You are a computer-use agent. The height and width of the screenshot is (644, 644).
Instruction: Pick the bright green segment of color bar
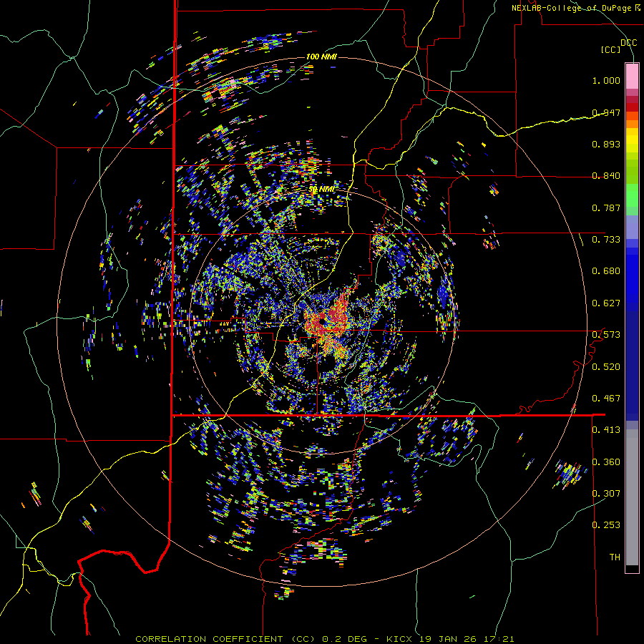pos(632,195)
